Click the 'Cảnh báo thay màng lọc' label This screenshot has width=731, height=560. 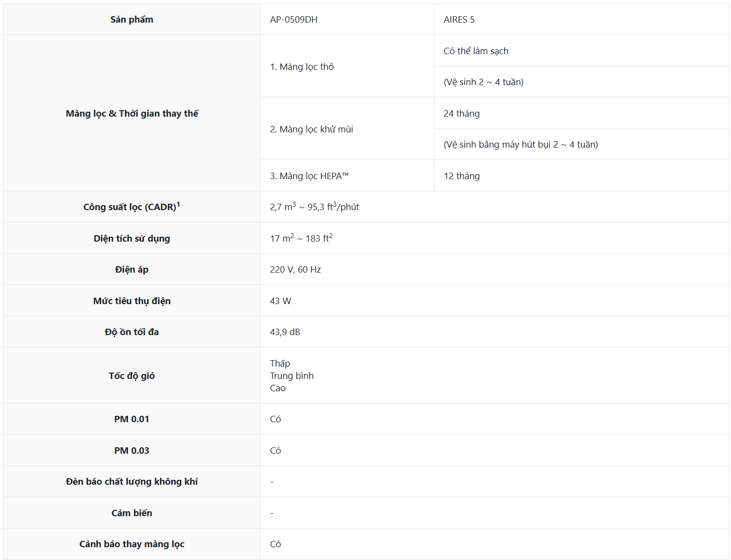(x=131, y=544)
